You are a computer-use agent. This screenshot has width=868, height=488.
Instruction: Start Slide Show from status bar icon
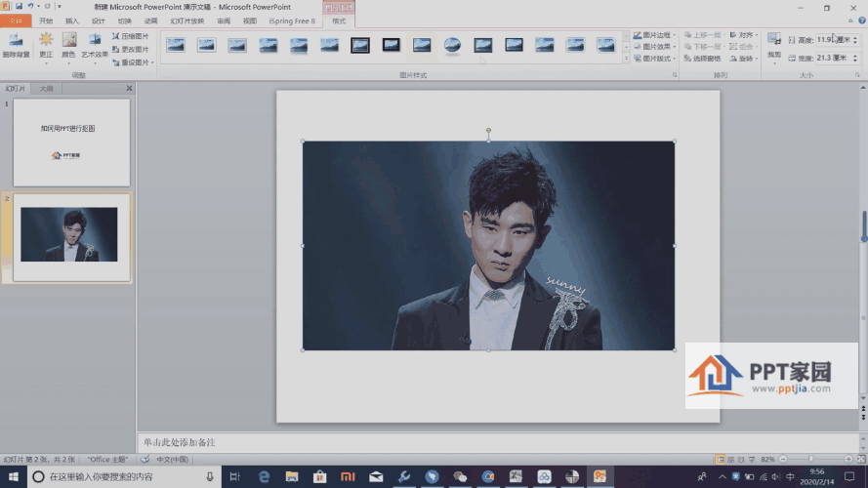pos(751,460)
